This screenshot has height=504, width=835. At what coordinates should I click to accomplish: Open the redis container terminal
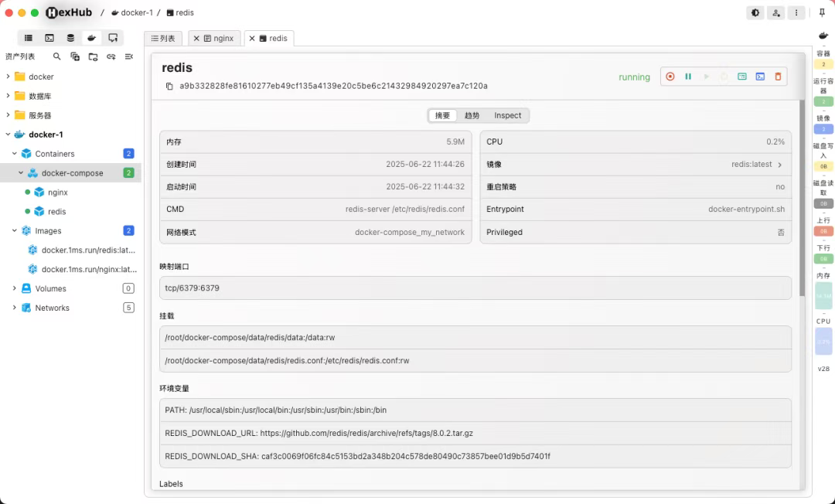click(760, 77)
